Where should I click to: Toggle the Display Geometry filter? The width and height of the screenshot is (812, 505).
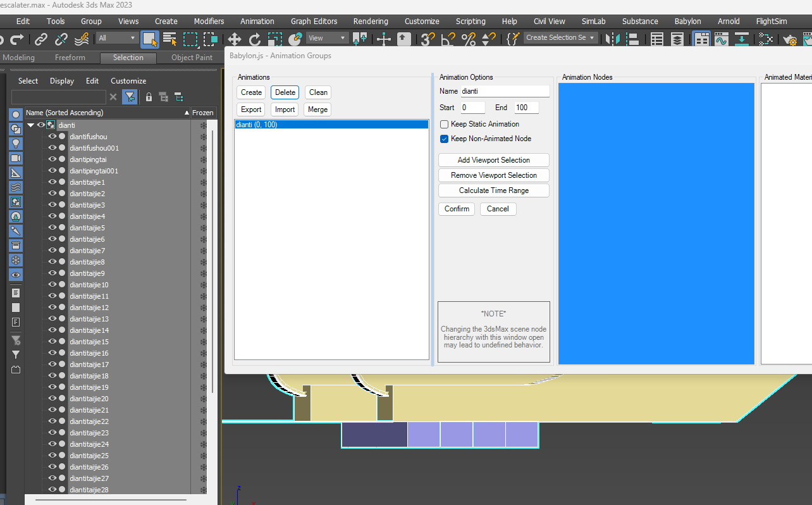pos(16,115)
